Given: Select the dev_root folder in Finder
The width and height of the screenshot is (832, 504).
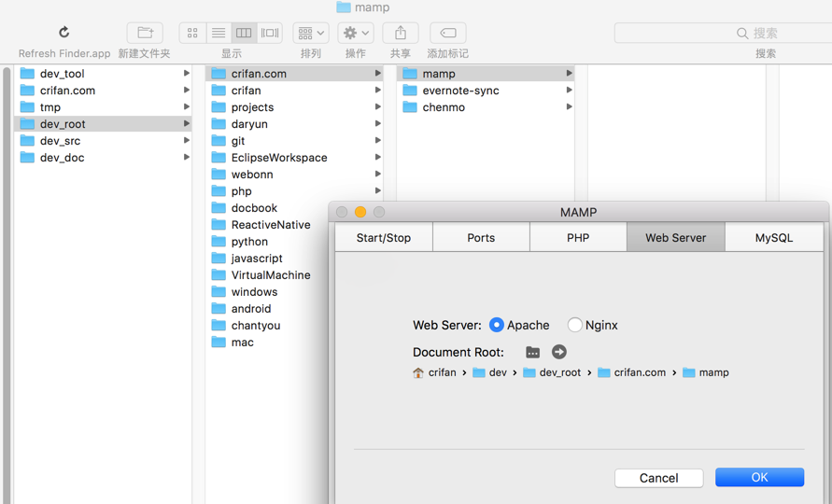Looking at the screenshot, I should (x=103, y=124).
